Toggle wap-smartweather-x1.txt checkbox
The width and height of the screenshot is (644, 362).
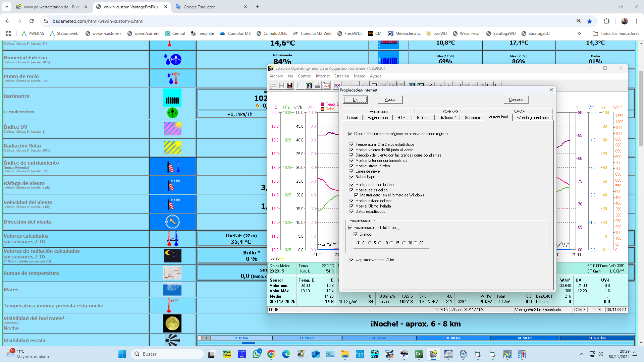point(352,260)
